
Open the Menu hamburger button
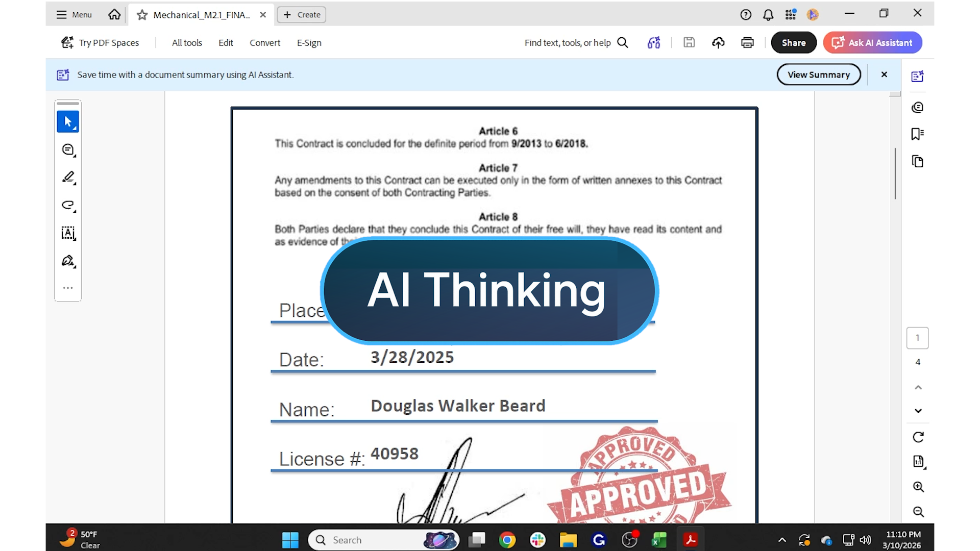click(x=74, y=15)
